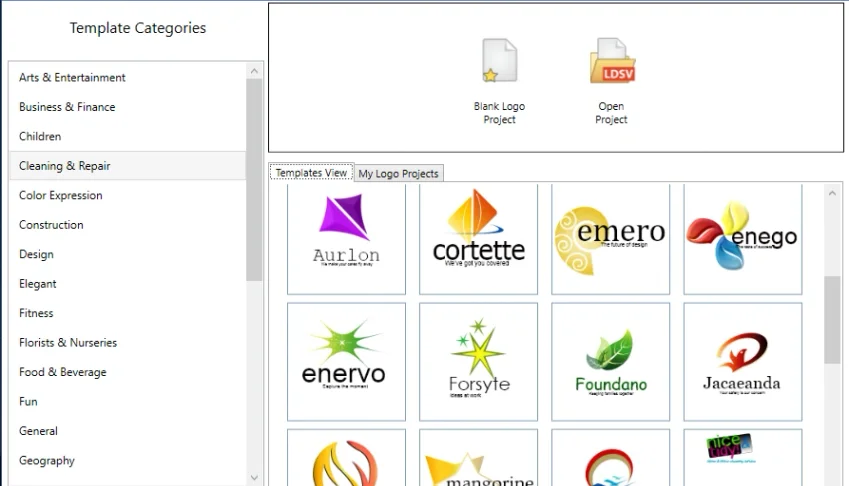Screen dimensions: 849x486
Task: Choose the Design category
Action: [128, 254]
